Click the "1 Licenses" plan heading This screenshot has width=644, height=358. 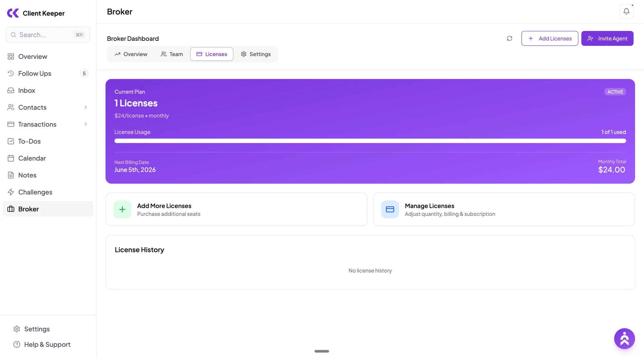tap(136, 103)
